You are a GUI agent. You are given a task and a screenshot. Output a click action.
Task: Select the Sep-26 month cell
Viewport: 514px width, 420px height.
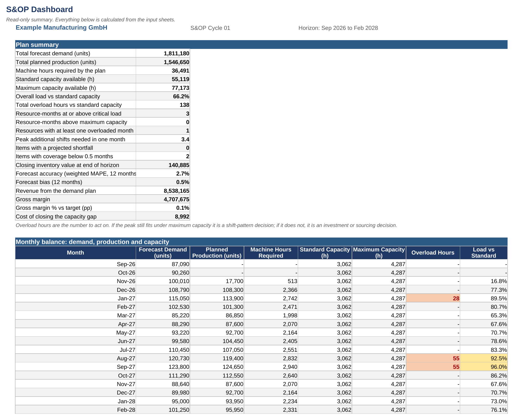pyautogui.click(x=75, y=264)
